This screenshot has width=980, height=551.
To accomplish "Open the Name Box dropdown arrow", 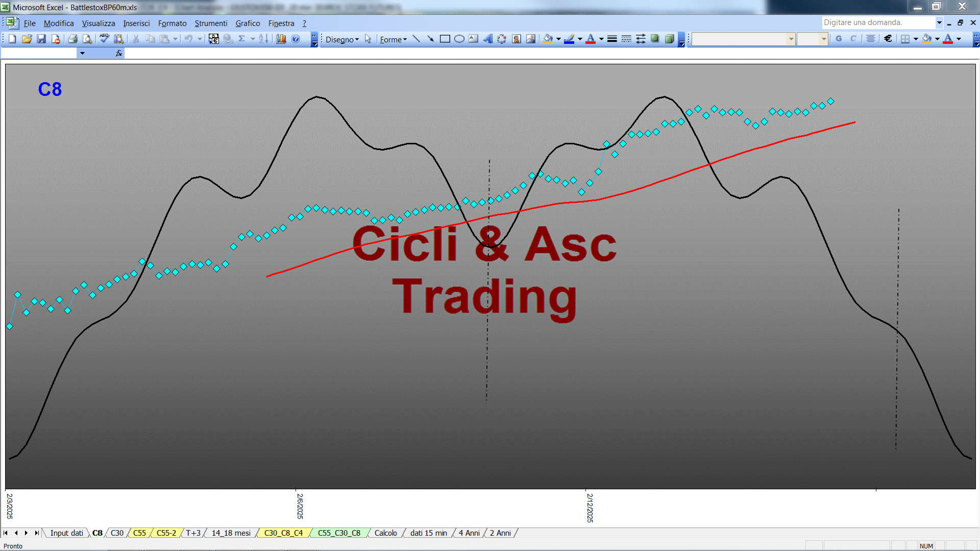I will (82, 53).
